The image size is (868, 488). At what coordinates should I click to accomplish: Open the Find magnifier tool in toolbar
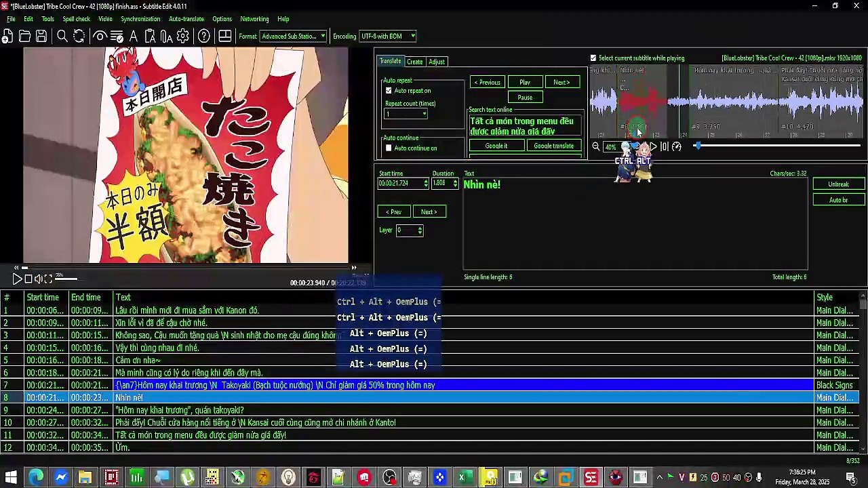click(62, 37)
